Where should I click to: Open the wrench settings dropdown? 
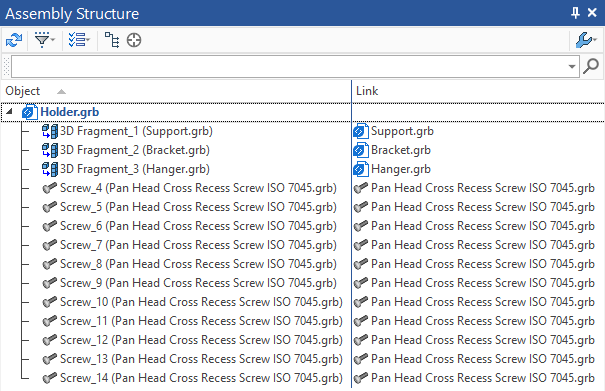586,40
